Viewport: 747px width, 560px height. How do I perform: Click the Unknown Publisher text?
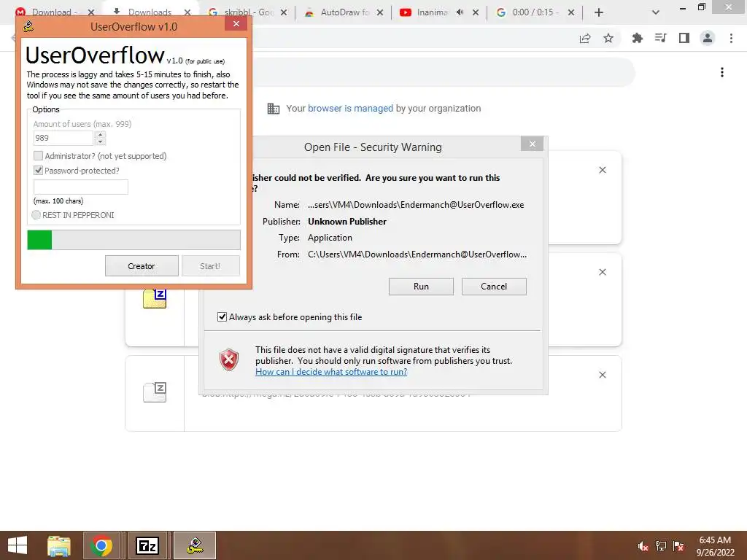(x=347, y=222)
